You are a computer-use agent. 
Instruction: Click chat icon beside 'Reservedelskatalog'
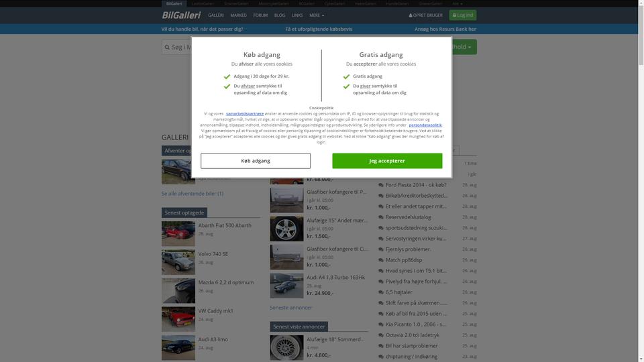[x=381, y=217]
